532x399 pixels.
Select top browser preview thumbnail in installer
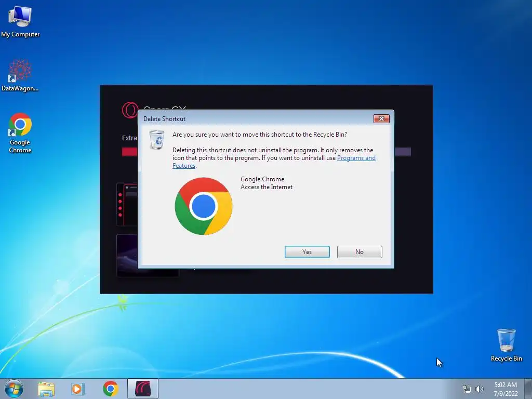[x=127, y=205]
